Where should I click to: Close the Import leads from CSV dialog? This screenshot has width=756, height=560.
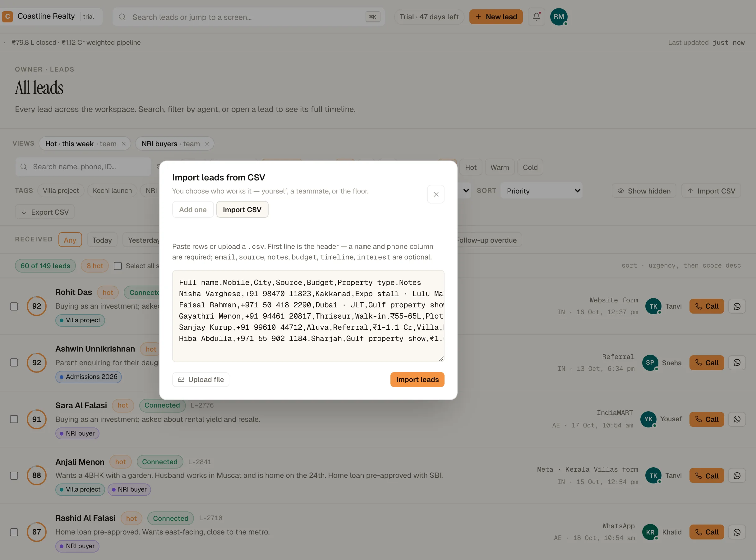[x=436, y=194]
